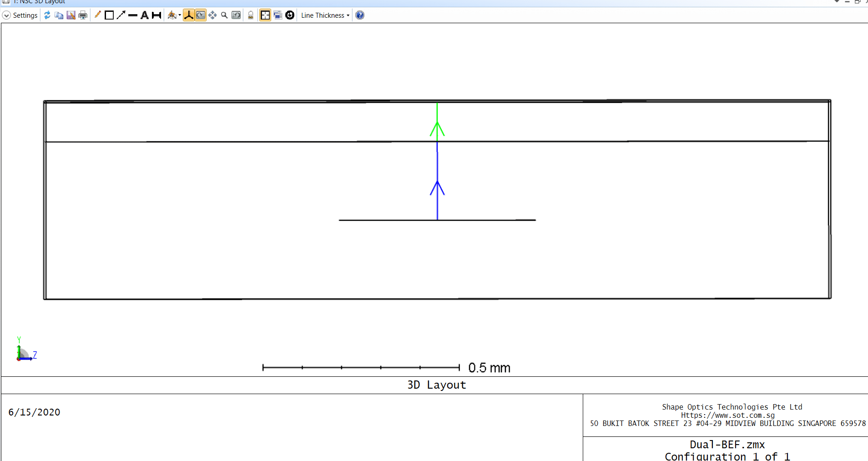Viewport: 868px width, 461px height.
Task: Expand the Settings chevron
Action: 6,15
